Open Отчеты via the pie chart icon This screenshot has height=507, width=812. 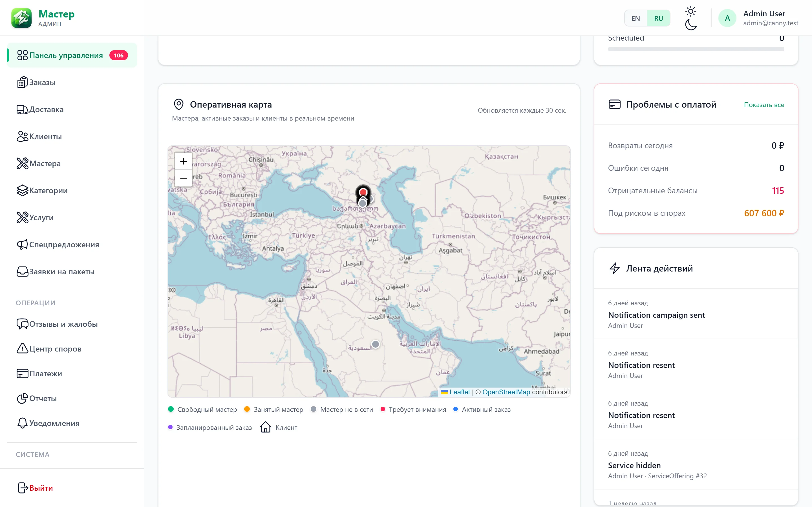[22, 398]
